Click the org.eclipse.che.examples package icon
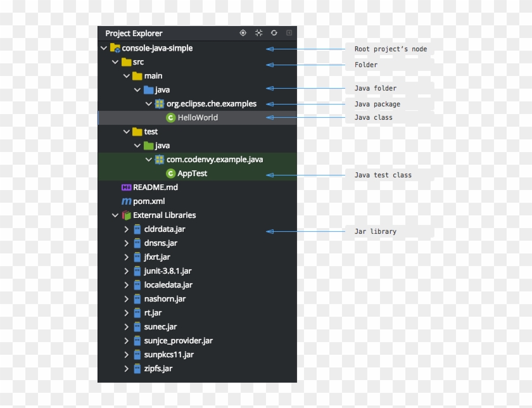 coord(160,104)
